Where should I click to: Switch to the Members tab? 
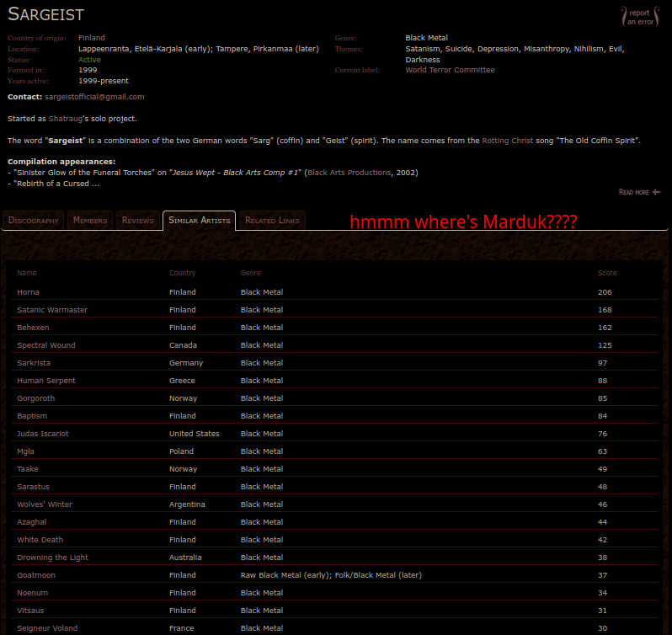(90, 221)
